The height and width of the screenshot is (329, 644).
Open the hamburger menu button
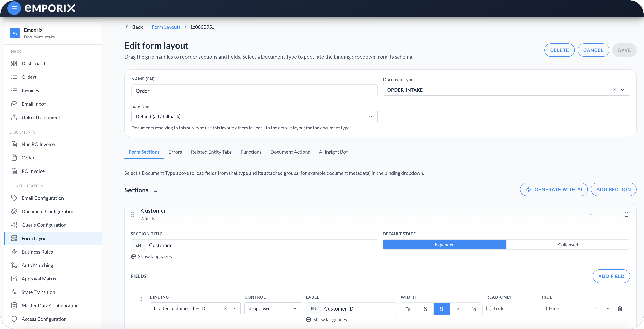click(14, 8)
